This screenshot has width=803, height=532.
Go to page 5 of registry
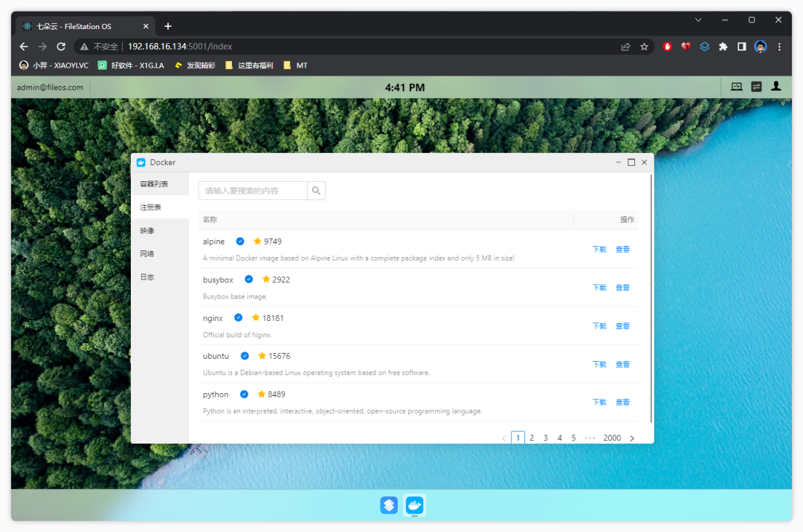point(573,438)
